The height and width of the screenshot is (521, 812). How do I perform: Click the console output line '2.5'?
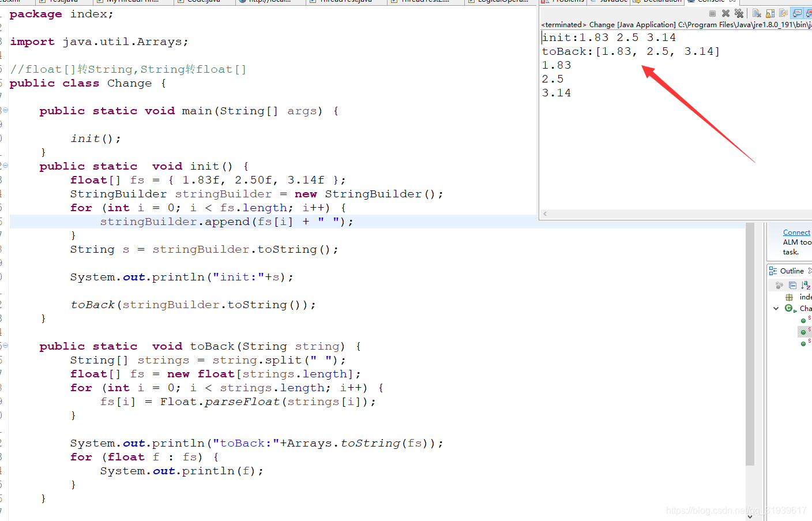point(552,79)
